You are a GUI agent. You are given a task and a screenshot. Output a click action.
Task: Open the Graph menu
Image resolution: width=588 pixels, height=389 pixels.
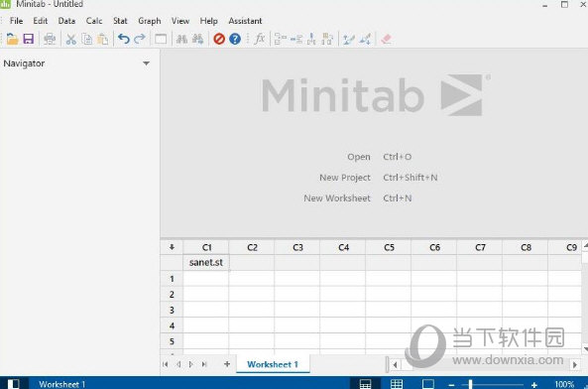pos(150,22)
